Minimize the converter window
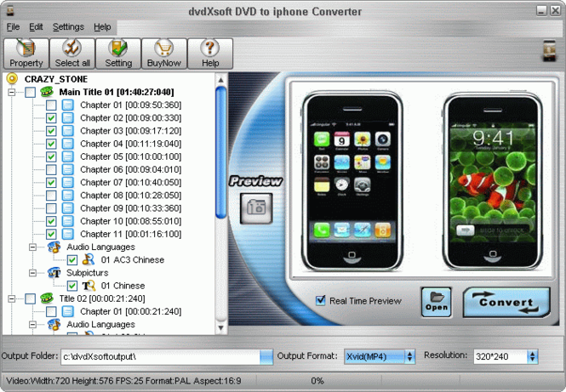566x392 pixels. point(541,10)
